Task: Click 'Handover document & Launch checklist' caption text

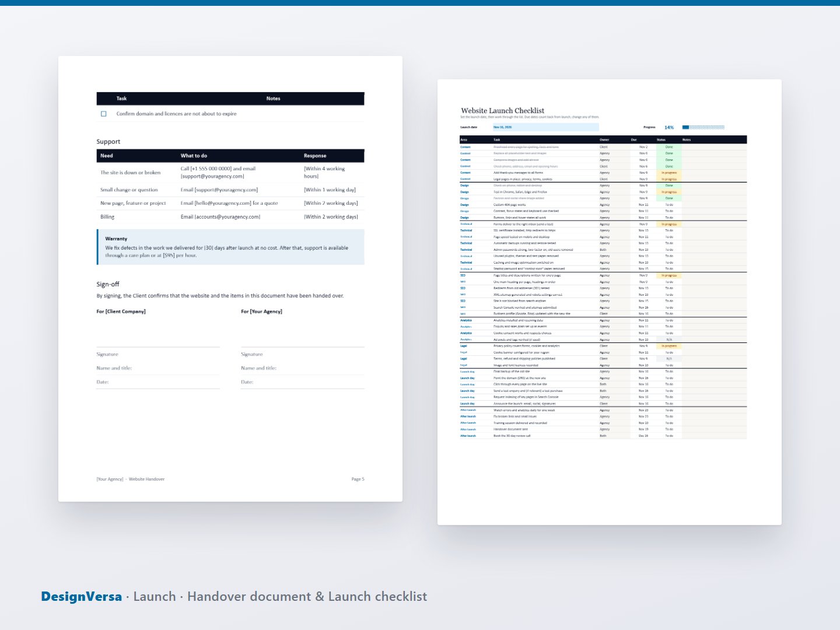Action: pos(307,597)
